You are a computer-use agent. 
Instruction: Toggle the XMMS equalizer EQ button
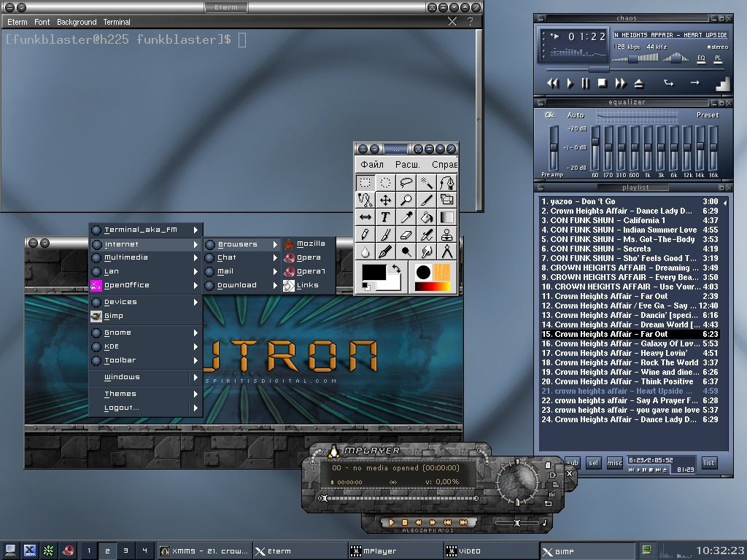701,58
